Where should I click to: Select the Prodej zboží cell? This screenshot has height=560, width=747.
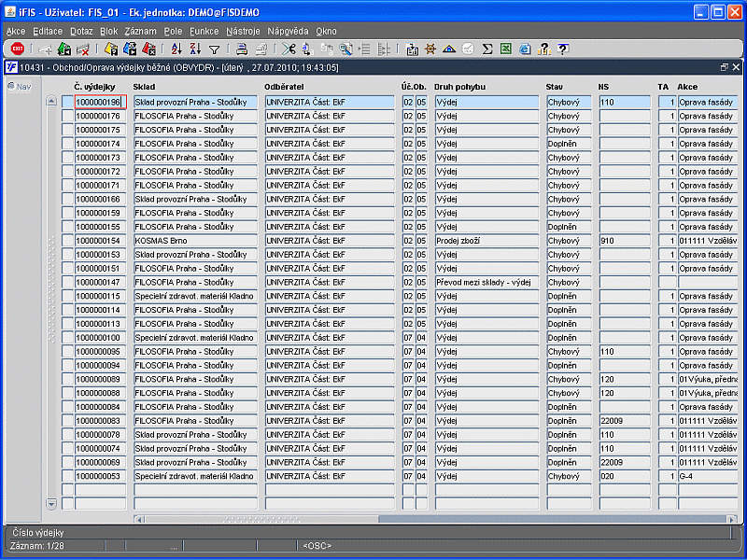(x=486, y=241)
